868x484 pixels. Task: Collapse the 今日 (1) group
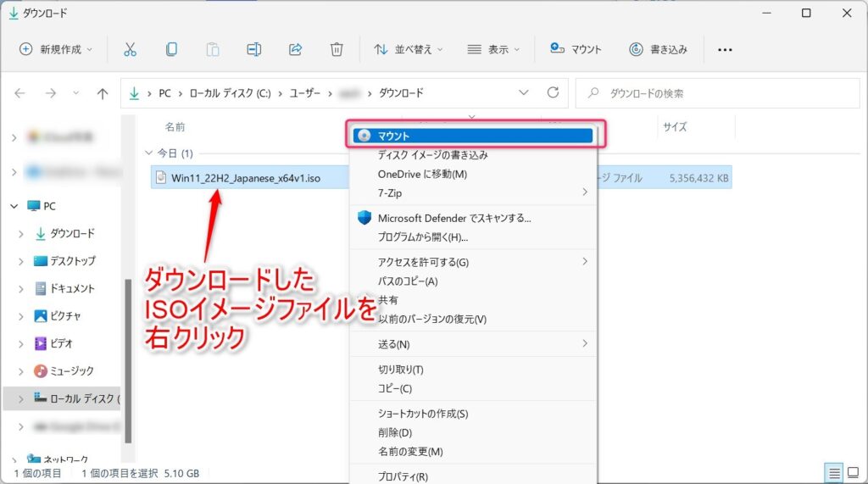click(148, 153)
